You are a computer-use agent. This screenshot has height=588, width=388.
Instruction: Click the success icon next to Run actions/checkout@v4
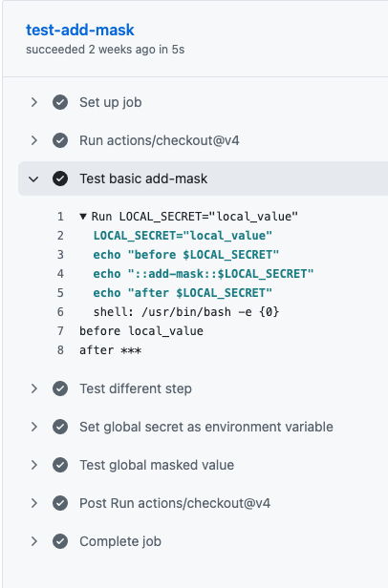[60, 140]
